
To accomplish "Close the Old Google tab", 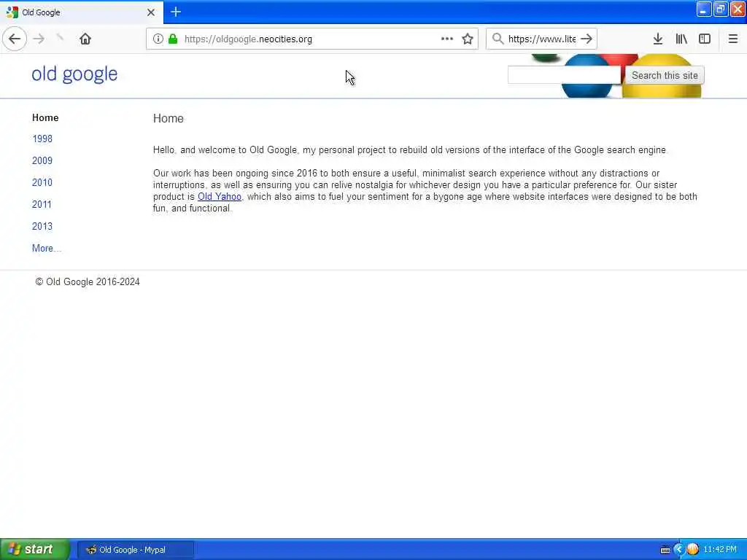I will [x=151, y=12].
